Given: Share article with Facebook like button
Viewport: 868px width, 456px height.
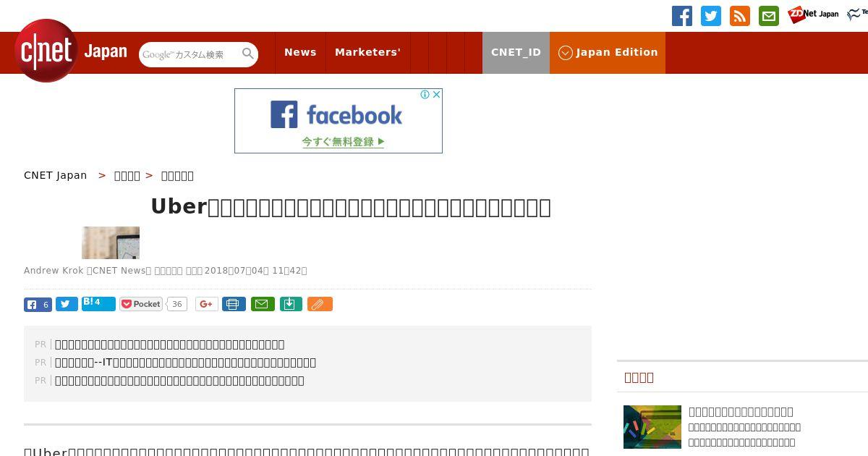Looking at the screenshot, I should click(38, 304).
